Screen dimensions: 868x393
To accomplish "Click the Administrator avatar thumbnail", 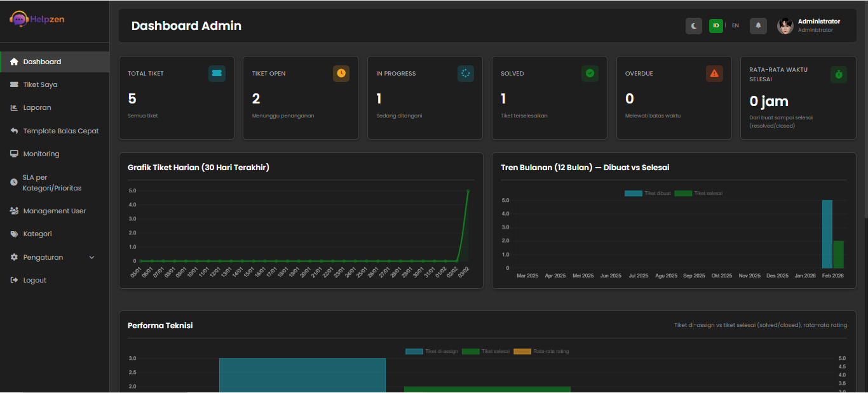I will [785, 25].
